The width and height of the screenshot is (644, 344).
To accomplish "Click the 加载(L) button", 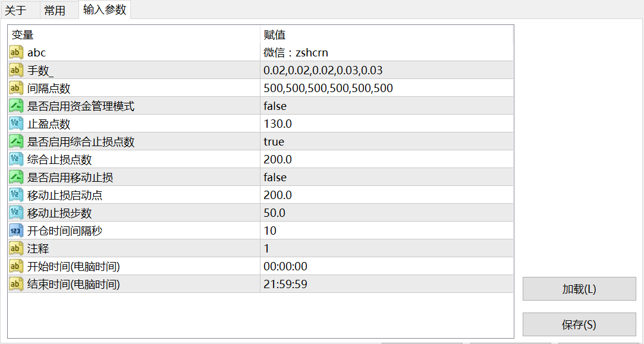I will click(x=579, y=289).
